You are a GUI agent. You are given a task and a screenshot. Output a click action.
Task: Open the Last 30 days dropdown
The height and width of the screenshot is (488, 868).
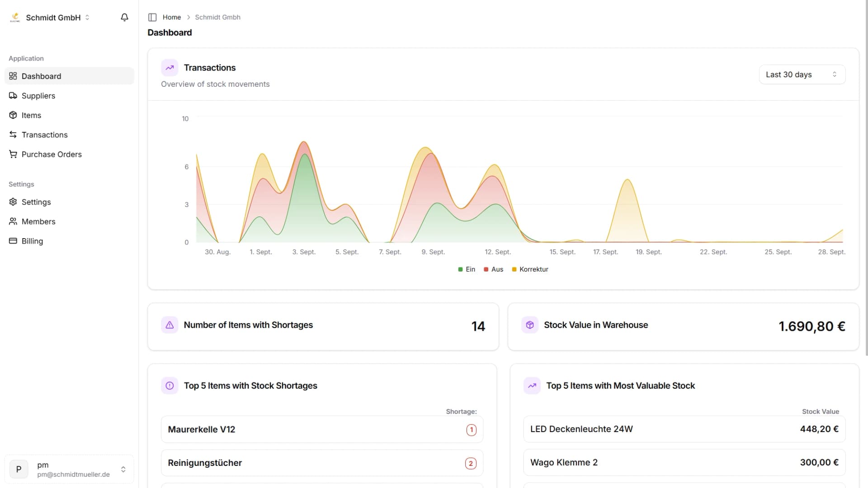(x=802, y=75)
